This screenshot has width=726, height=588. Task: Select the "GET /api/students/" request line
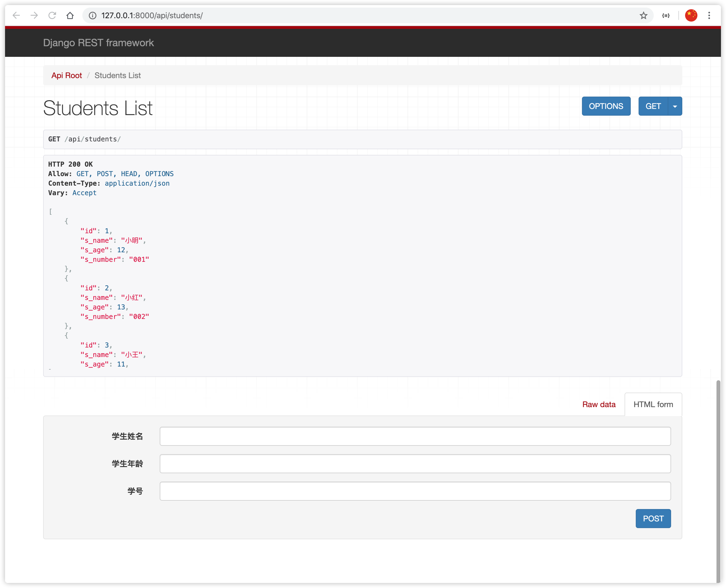tap(84, 139)
